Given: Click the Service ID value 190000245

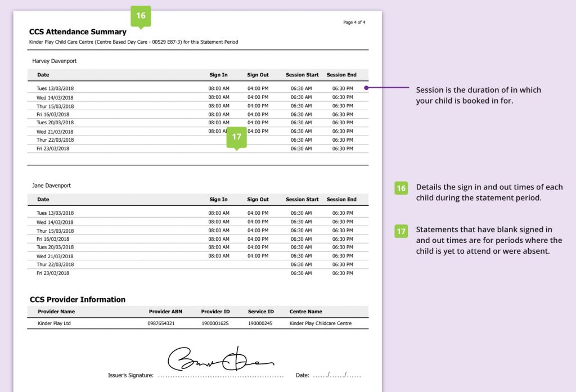Looking at the screenshot, I should pyautogui.click(x=260, y=324).
